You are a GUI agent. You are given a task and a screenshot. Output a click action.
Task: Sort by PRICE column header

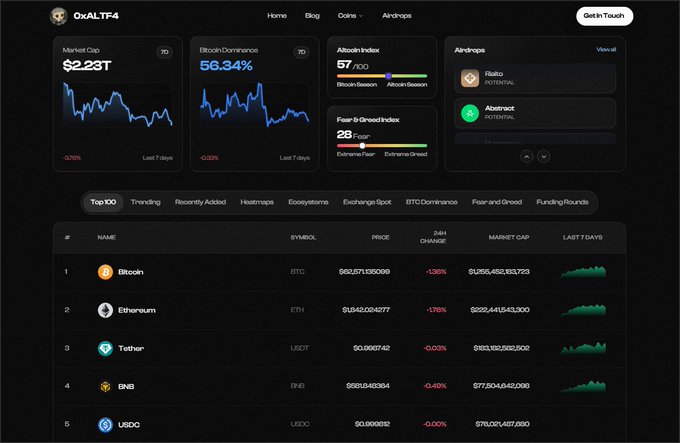coord(380,238)
